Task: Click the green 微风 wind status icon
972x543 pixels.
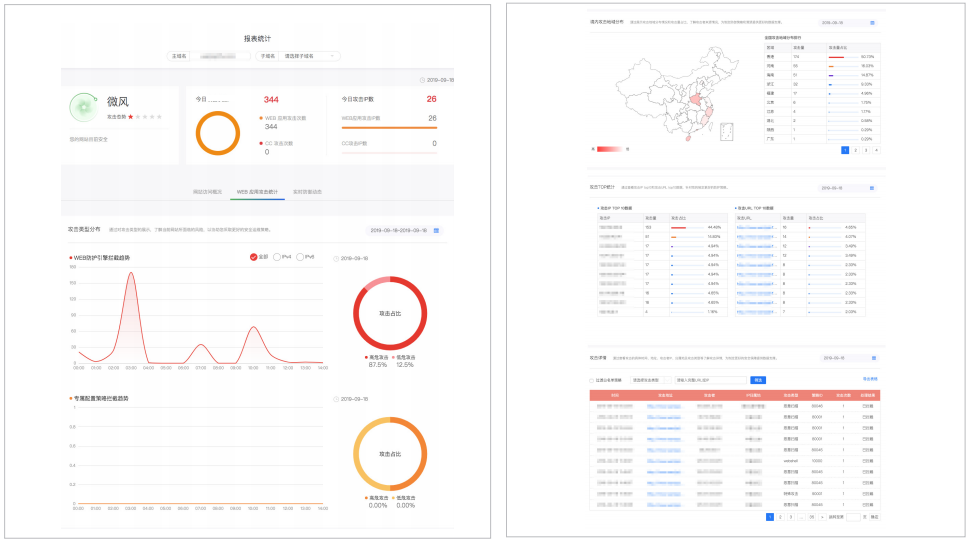Action: pos(84,107)
